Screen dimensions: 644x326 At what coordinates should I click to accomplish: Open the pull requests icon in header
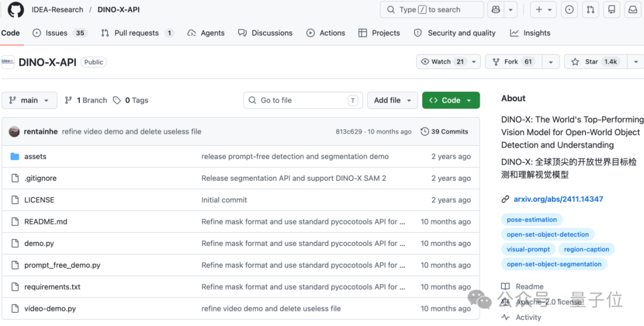point(590,10)
